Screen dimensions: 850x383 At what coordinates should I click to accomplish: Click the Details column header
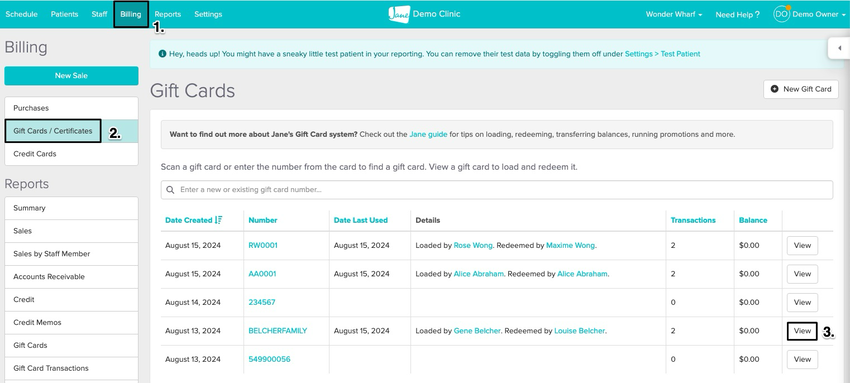click(428, 220)
